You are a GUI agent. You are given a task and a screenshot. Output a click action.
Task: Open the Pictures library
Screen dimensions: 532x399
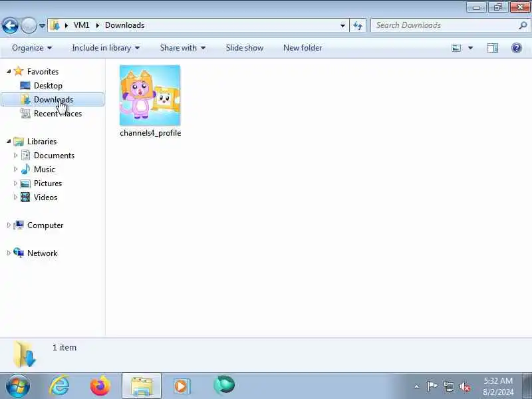coord(48,184)
